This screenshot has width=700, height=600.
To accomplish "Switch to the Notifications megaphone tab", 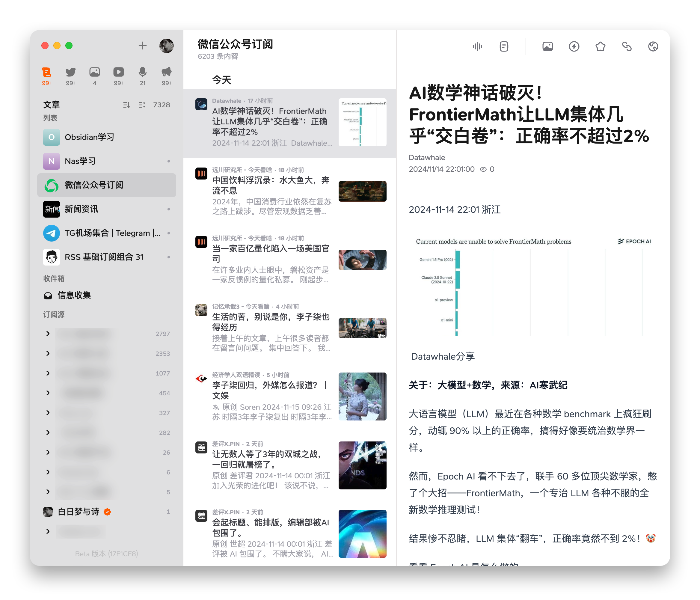I will [x=167, y=76].
